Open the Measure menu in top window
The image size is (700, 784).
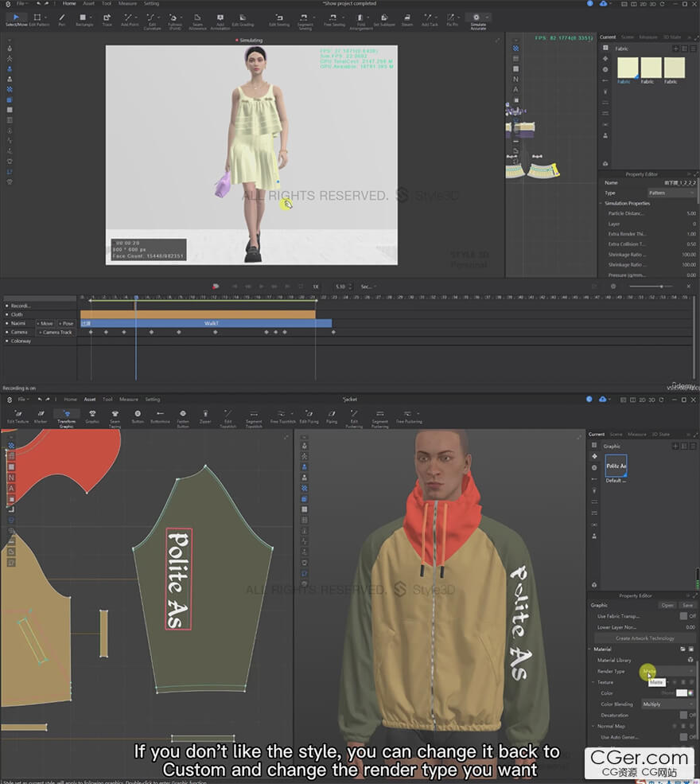click(x=127, y=3)
